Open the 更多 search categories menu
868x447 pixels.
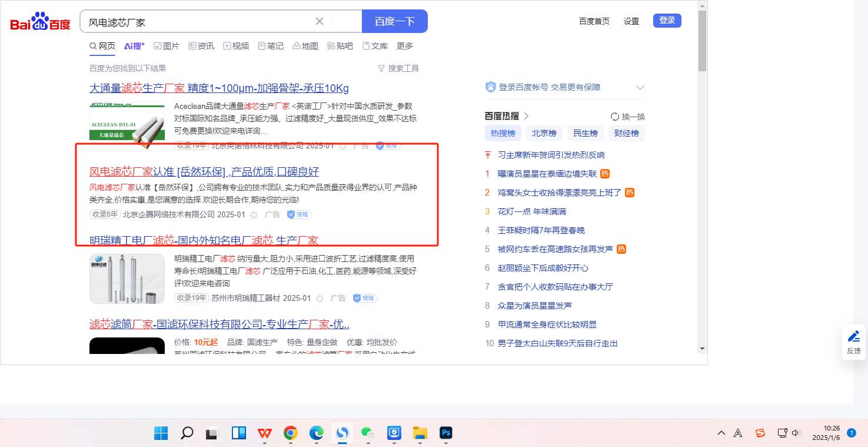tap(405, 46)
